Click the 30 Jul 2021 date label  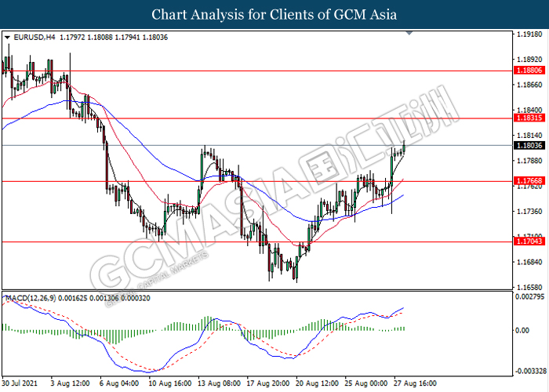[20, 383]
